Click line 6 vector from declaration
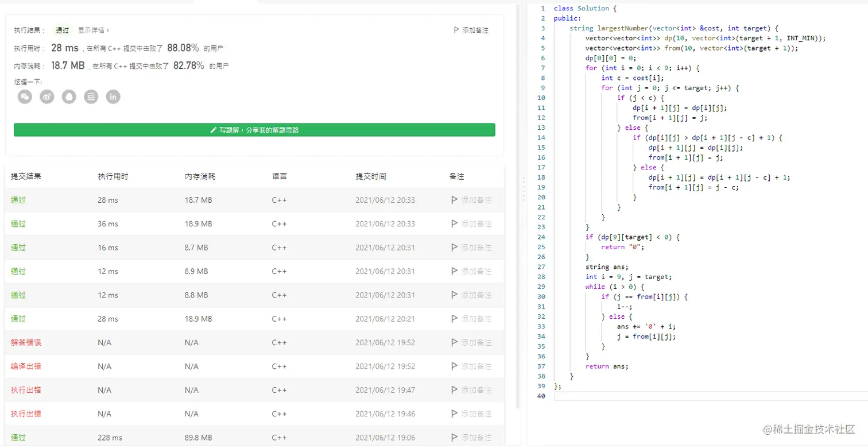The width and height of the screenshot is (868, 448). [x=692, y=48]
